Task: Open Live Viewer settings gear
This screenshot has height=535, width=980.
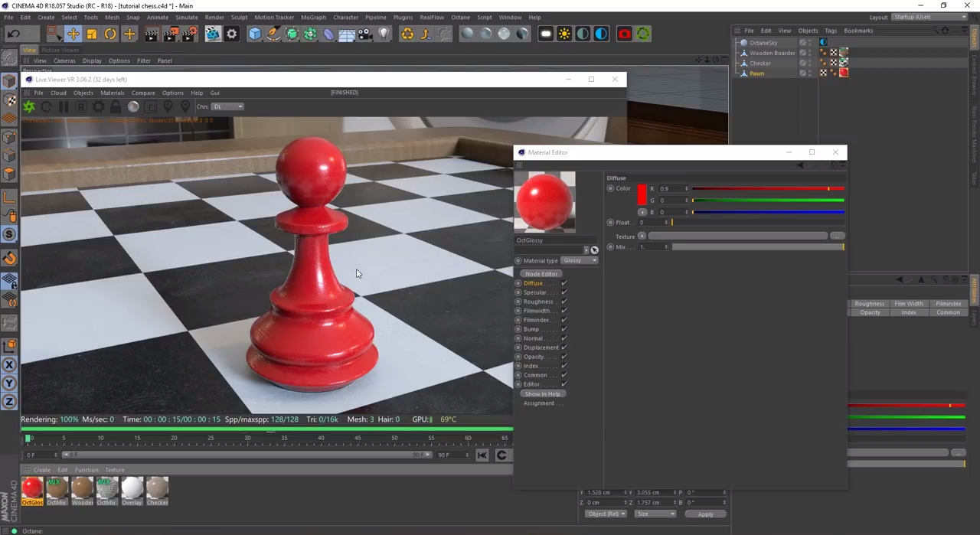Action: [x=98, y=107]
